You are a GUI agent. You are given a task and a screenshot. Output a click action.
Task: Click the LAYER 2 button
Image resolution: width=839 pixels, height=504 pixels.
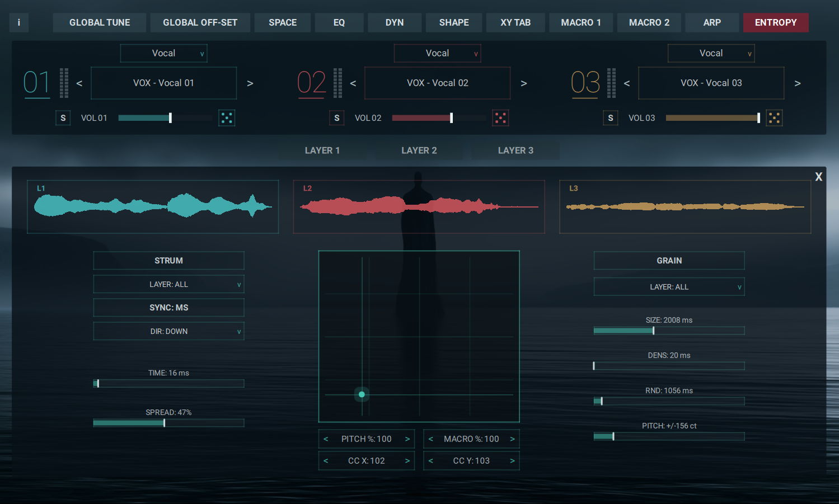[419, 150]
